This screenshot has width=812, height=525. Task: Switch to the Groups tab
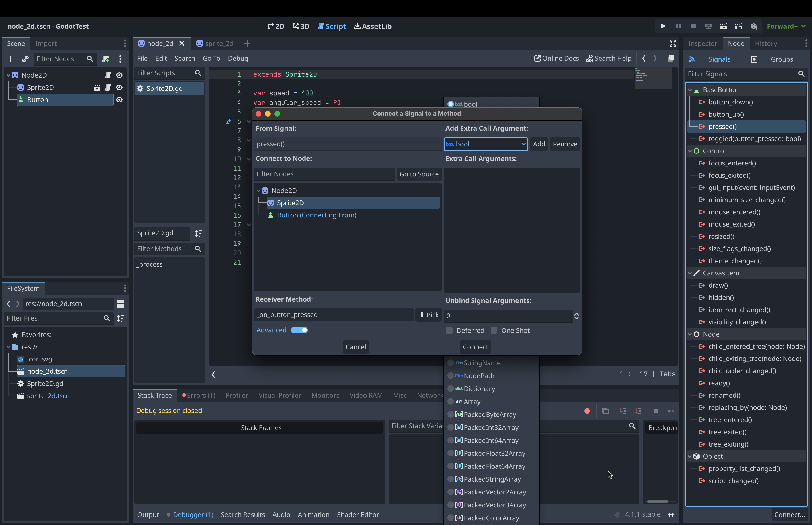[782, 59]
